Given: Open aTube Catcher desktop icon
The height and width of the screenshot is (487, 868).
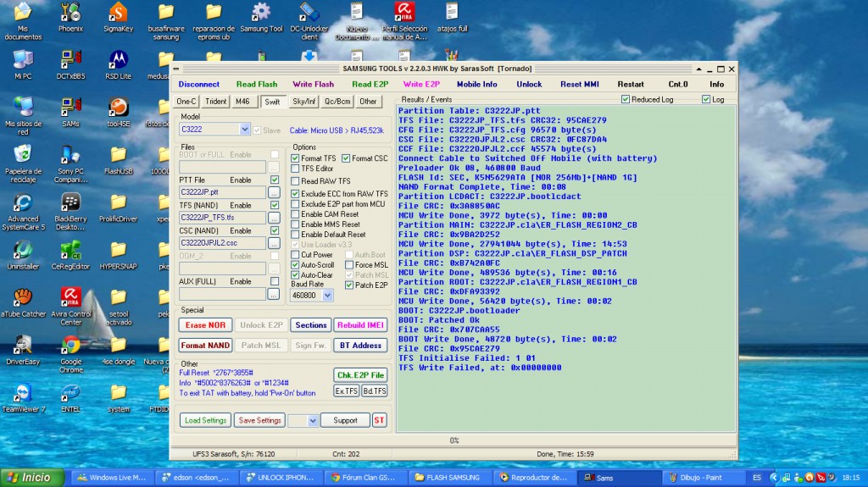Looking at the screenshot, I should [23, 303].
